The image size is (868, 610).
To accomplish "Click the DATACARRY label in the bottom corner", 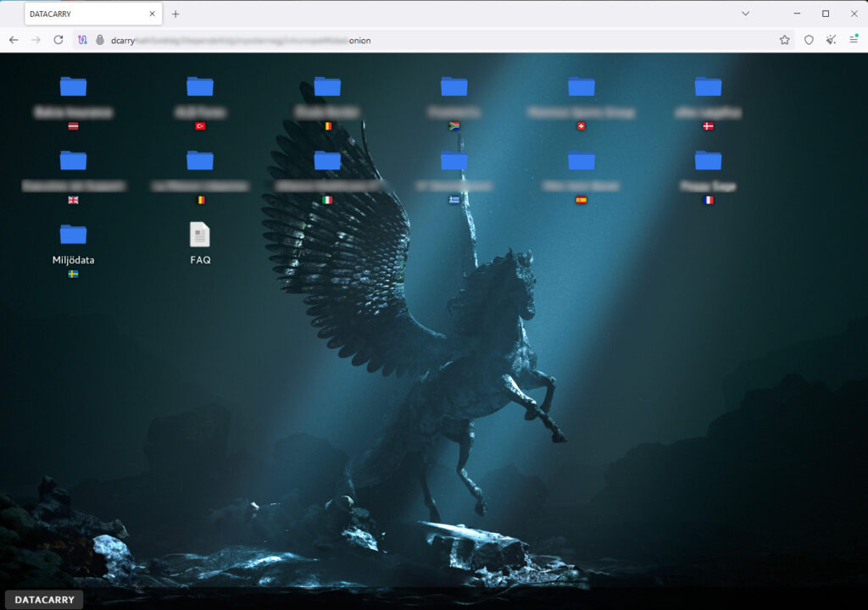I will (x=43, y=599).
